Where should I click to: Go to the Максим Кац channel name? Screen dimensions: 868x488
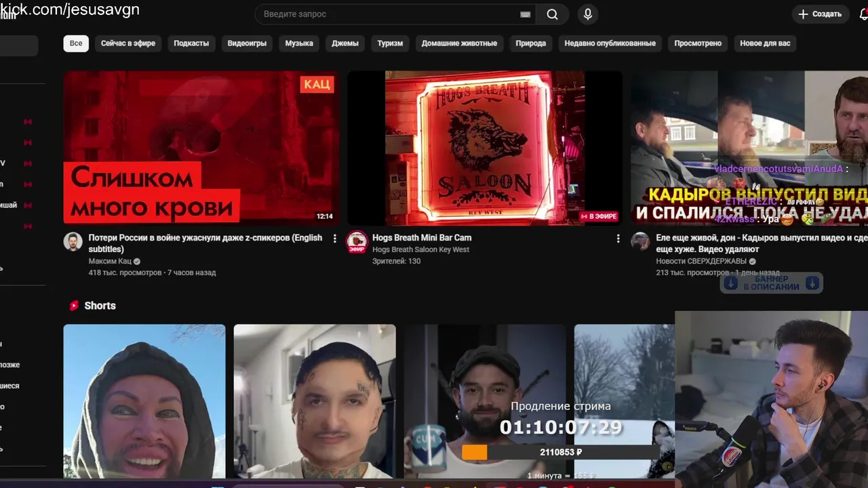(x=110, y=262)
